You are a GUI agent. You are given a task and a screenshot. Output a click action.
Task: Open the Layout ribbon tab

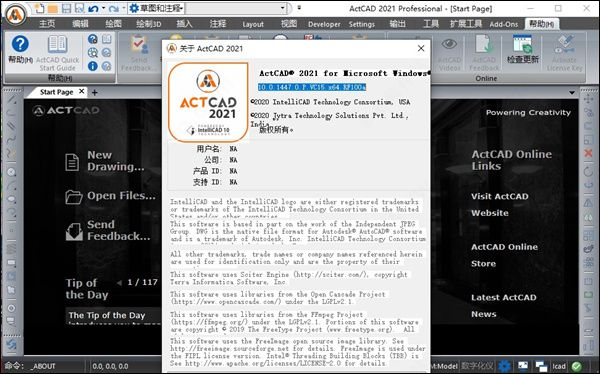(253, 24)
